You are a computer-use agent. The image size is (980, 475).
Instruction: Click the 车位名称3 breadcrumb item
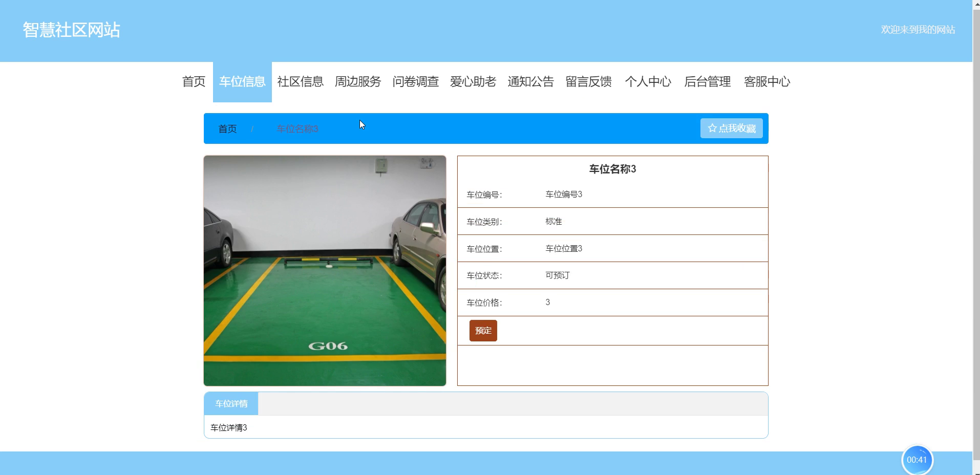[x=297, y=129]
